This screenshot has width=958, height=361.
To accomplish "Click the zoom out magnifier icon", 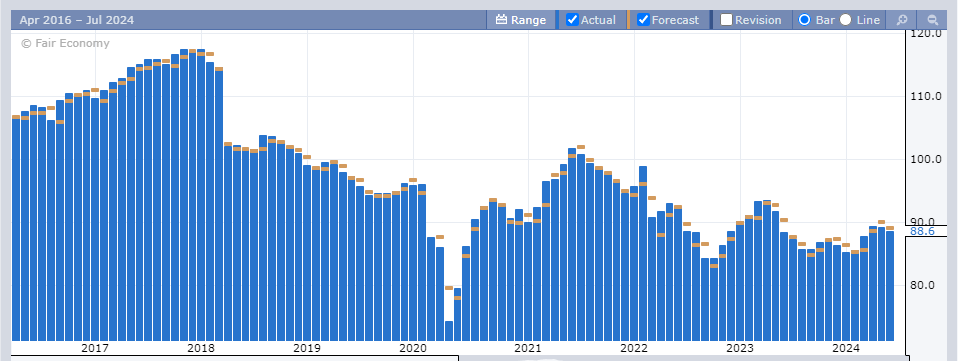I will point(932,20).
